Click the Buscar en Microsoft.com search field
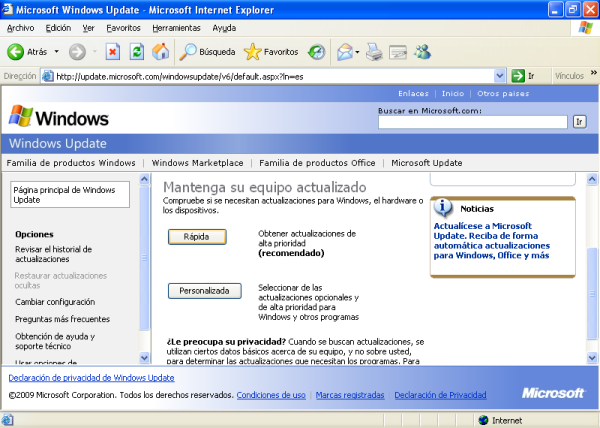The image size is (600, 428). pos(473,122)
